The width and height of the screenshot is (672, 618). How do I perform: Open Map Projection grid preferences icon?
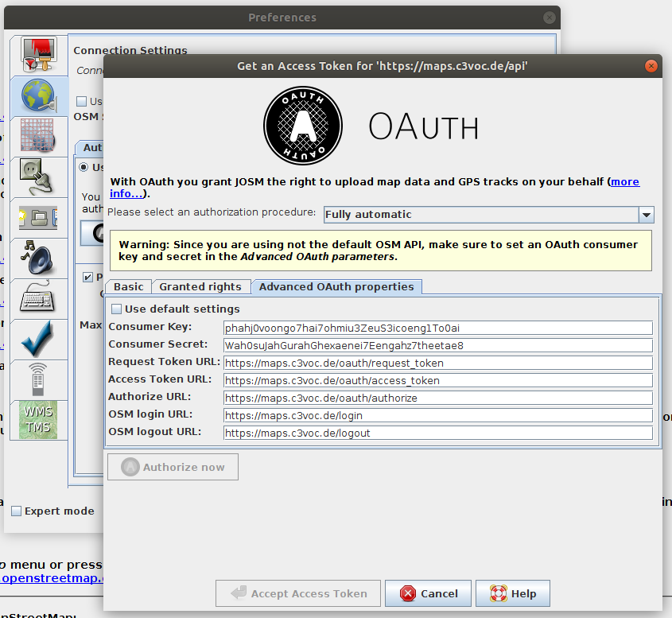click(38, 137)
